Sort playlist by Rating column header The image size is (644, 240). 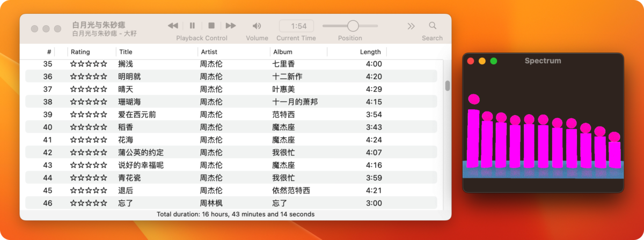click(x=80, y=52)
